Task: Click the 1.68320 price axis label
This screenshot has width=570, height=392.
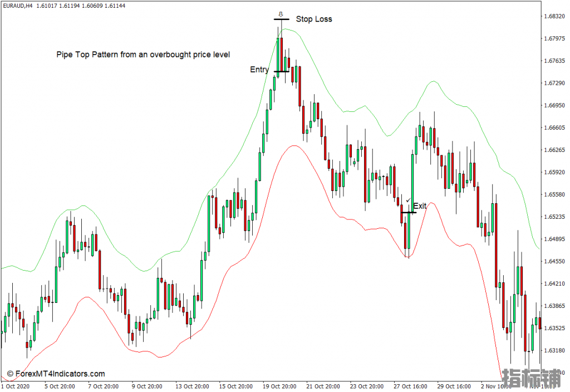Action: coord(554,16)
